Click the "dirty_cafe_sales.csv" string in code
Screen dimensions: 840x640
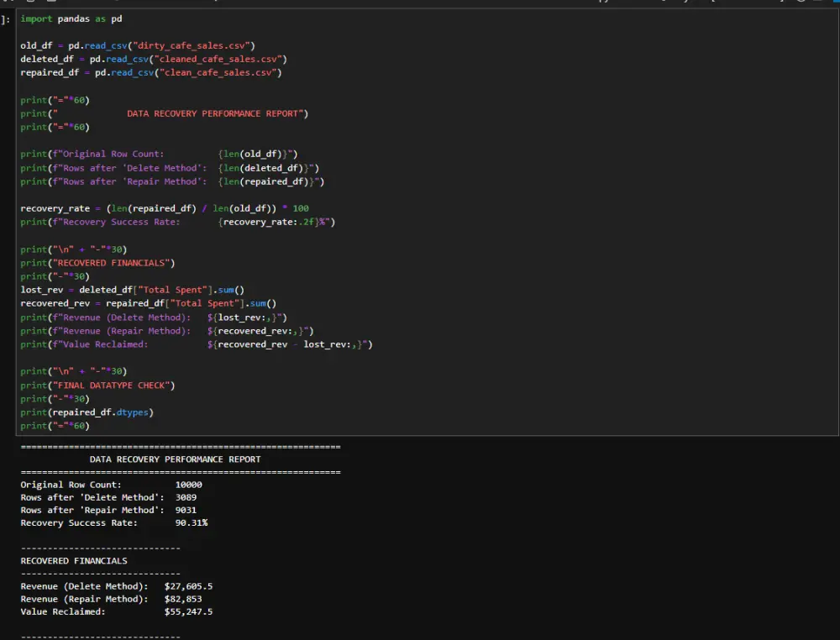(192, 45)
